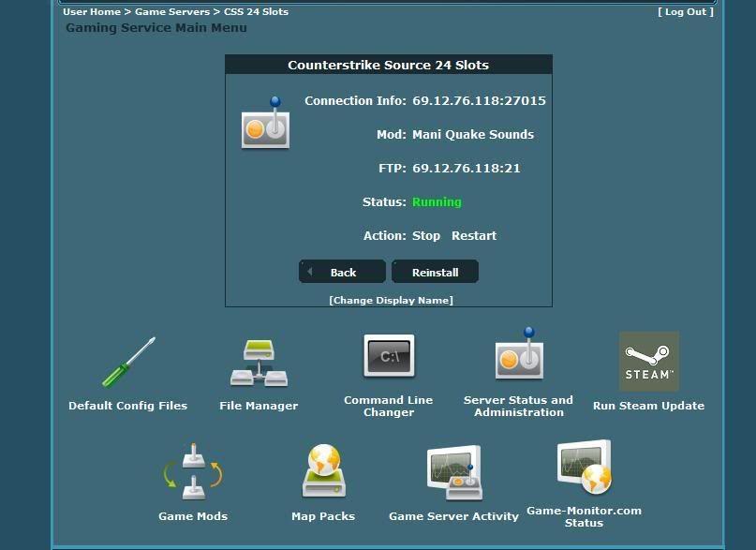The height and width of the screenshot is (550, 756).
Task: Open the Game Mods text label
Action: coord(193,516)
